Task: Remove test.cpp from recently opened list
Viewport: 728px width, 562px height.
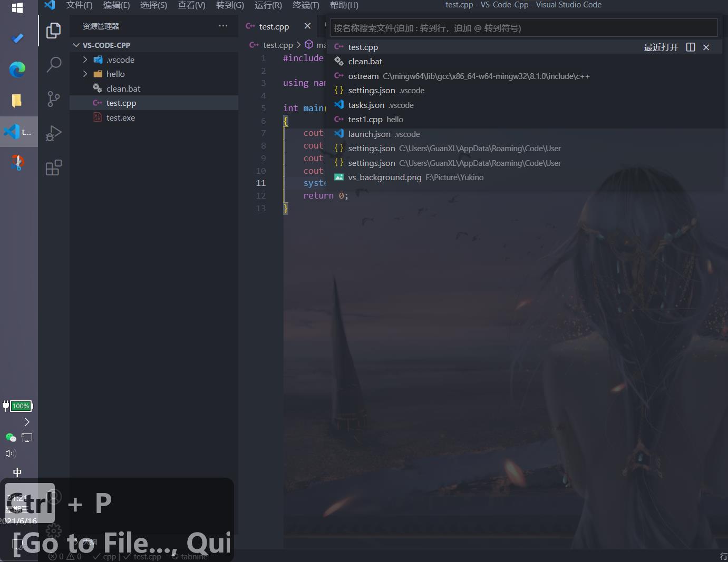Action: click(x=706, y=47)
